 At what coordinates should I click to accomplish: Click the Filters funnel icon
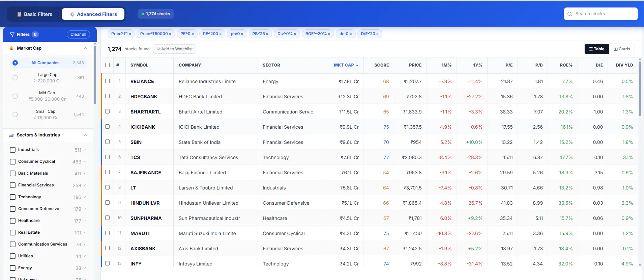(x=12, y=34)
